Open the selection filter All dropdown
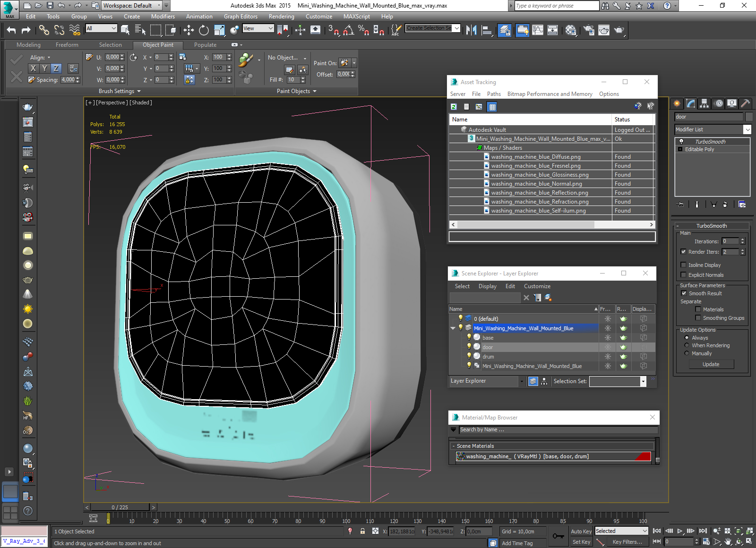 click(114, 28)
